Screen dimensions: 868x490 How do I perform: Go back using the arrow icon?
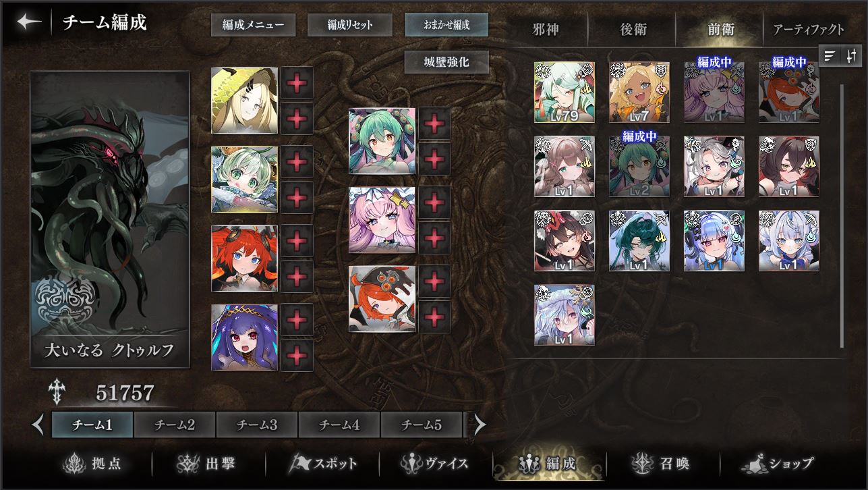[x=29, y=22]
